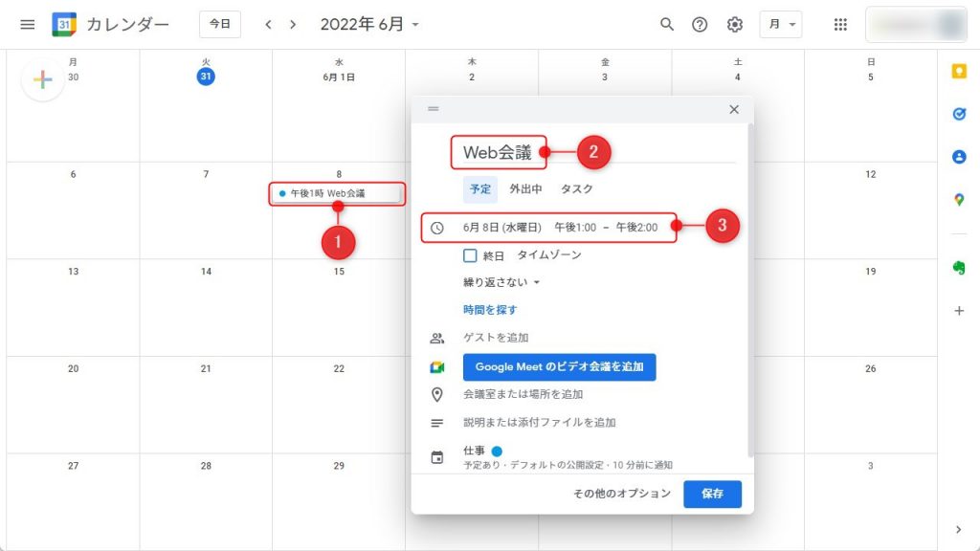Click the blurred account profile area
Screen dimensions: 980x551
916,24
